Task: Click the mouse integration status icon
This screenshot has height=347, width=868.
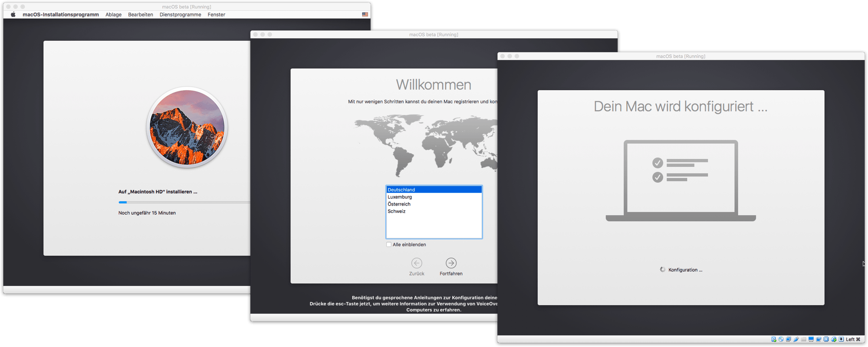Action: pos(834,339)
